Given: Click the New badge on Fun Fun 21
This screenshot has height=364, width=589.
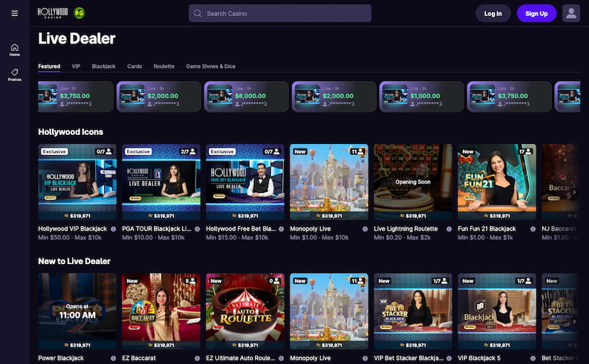Looking at the screenshot, I should pyautogui.click(x=468, y=152).
